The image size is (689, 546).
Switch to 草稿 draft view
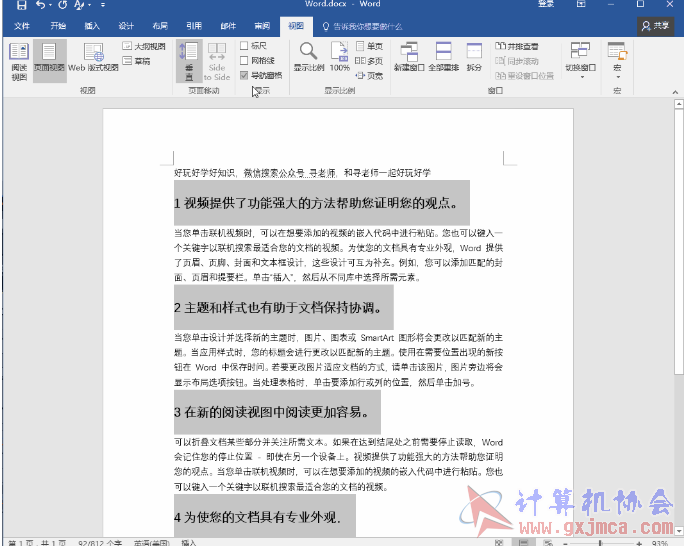click(x=137, y=61)
